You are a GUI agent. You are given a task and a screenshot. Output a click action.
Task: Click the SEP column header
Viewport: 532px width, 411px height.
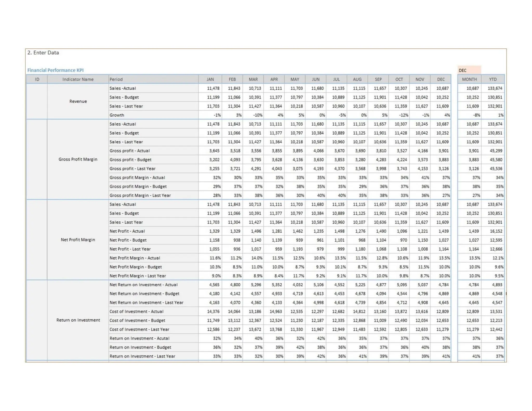pyautogui.click(x=378, y=79)
